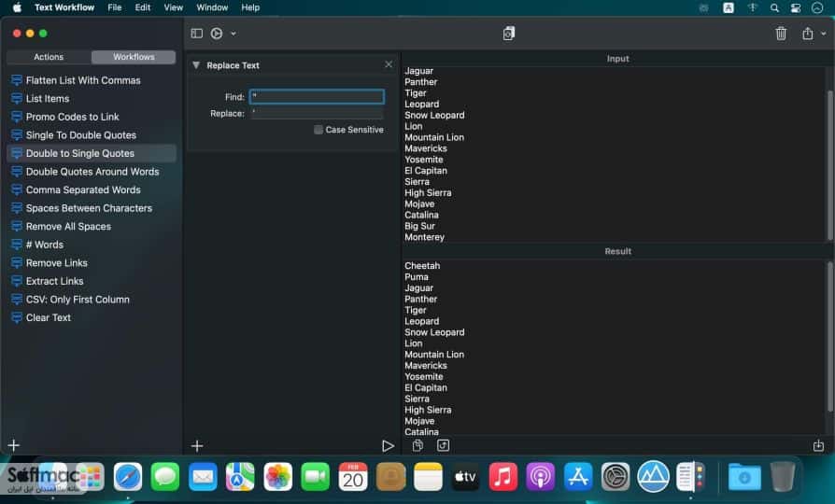This screenshot has width=835, height=504.
Task: Open the Window menu
Action: [x=212, y=7]
